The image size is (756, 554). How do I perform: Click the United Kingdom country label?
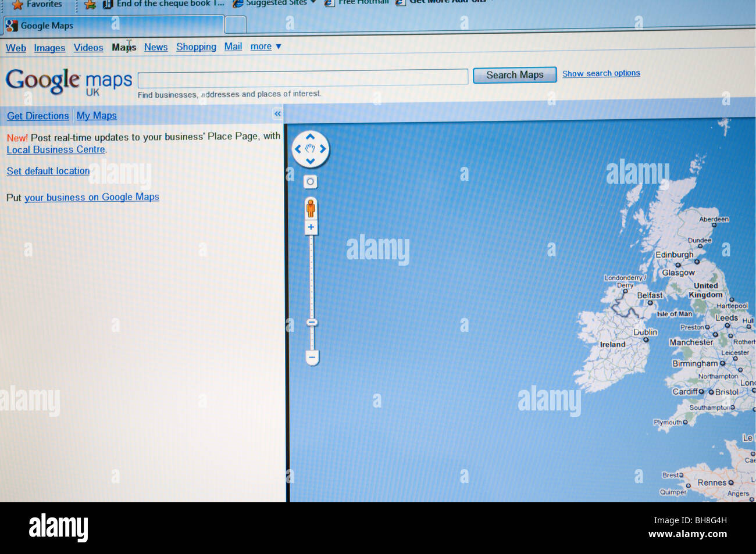click(705, 290)
